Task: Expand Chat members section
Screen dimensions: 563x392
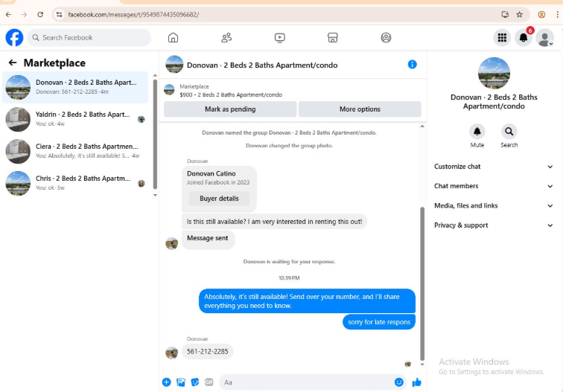Action: (493, 186)
